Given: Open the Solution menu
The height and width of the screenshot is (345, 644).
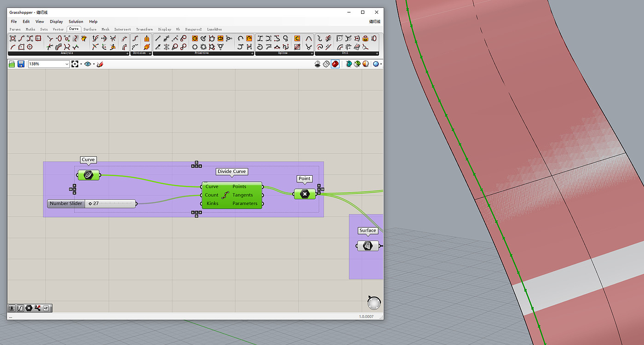Looking at the screenshot, I should [x=76, y=22].
